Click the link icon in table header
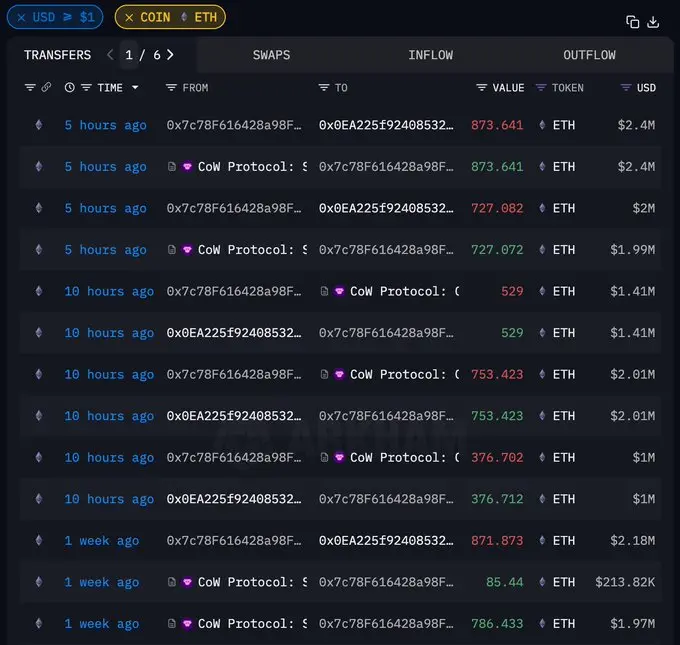Viewport: 680px width, 645px height. click(46, 88)
